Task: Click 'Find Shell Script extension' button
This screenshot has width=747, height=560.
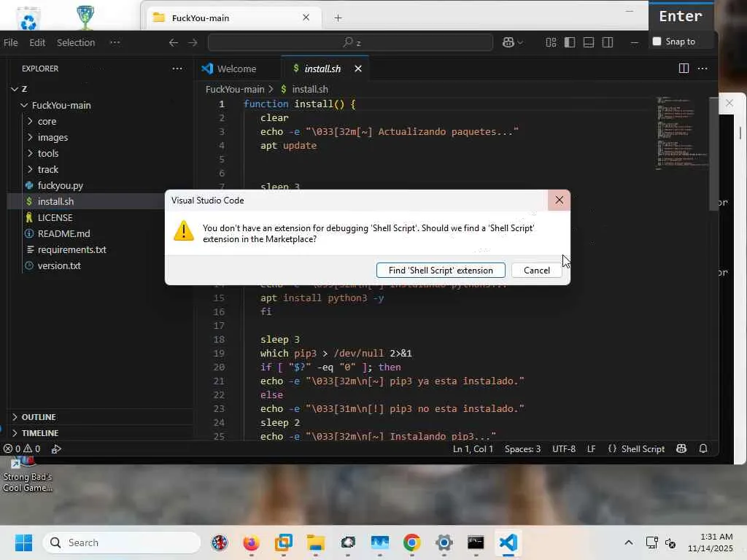Action: [x=441, y=270]
